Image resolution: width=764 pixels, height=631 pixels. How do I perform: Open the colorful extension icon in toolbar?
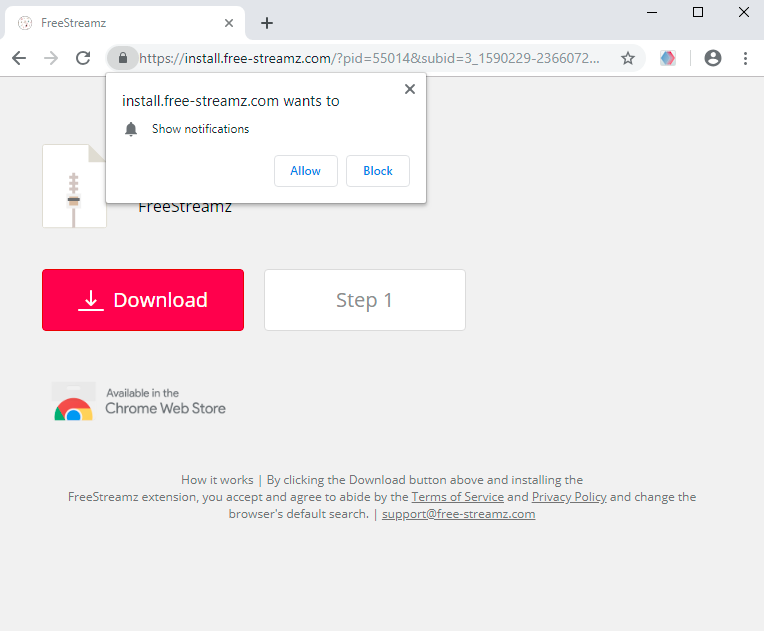[x=668, y=58]
